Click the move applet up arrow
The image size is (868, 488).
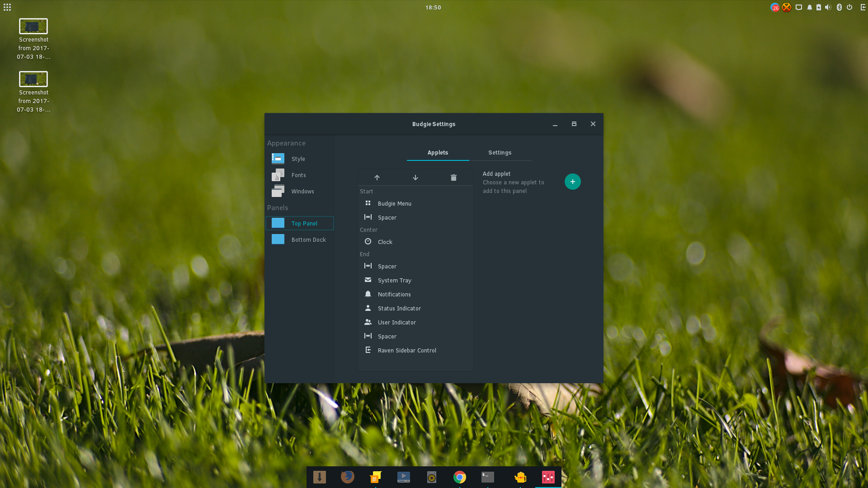click(377, 178)
